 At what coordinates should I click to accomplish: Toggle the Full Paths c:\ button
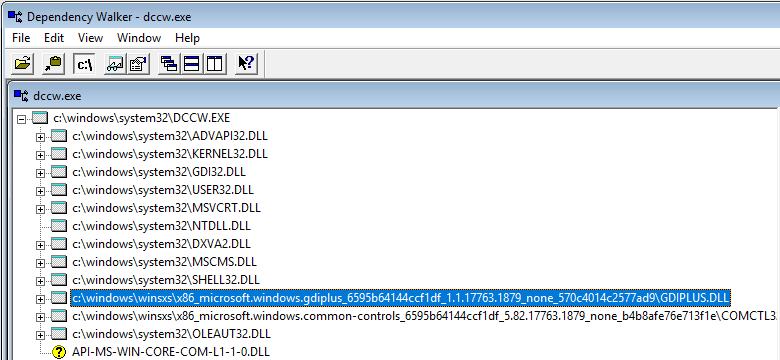(x=84, y=64)
